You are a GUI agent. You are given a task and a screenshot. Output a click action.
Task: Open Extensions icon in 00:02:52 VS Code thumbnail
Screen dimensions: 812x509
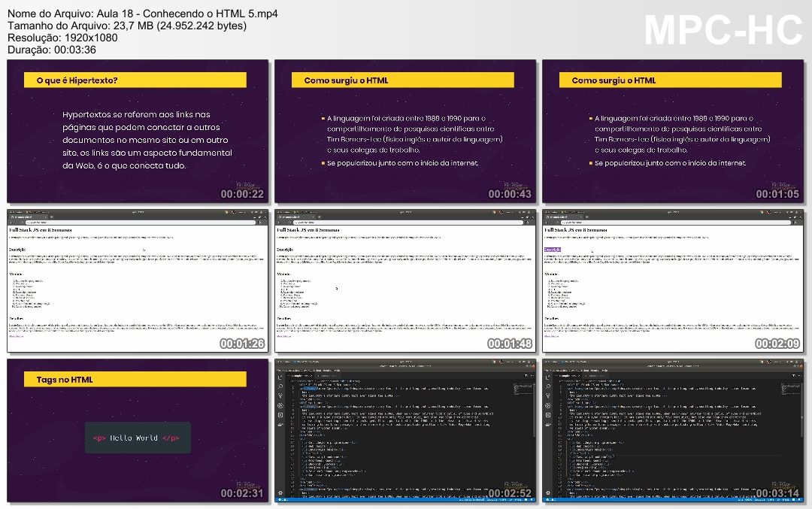(280, 414)
